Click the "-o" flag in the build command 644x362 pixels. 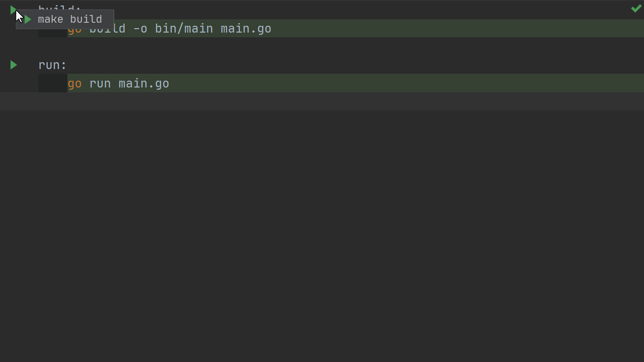140,29
